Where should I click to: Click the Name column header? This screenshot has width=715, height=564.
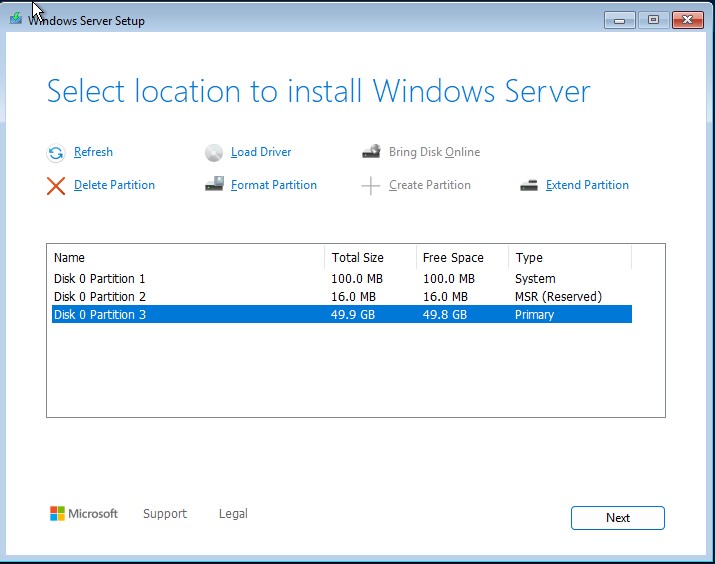[x=70, y=258]
